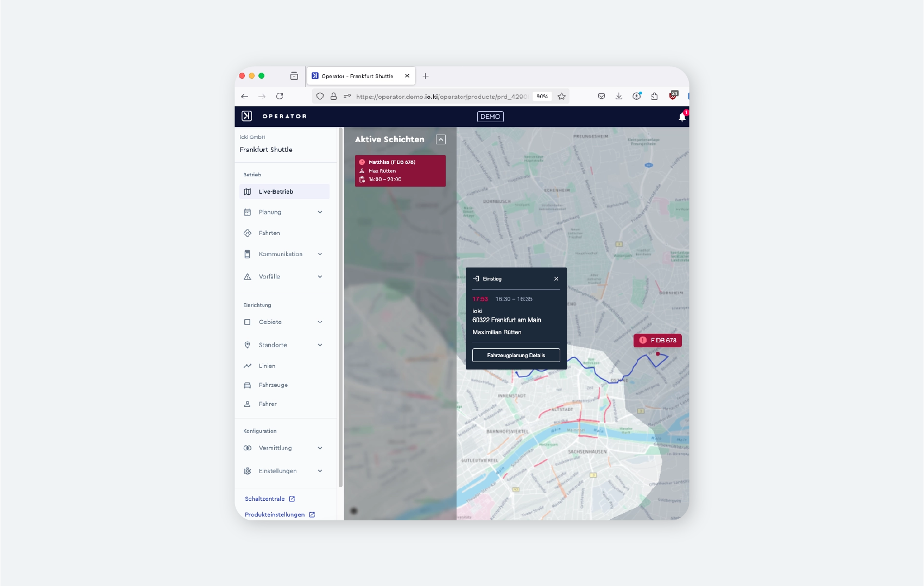The image size is (924, 586).
Task: Close the Einstieg popup
Action: [x=556, y=279]
